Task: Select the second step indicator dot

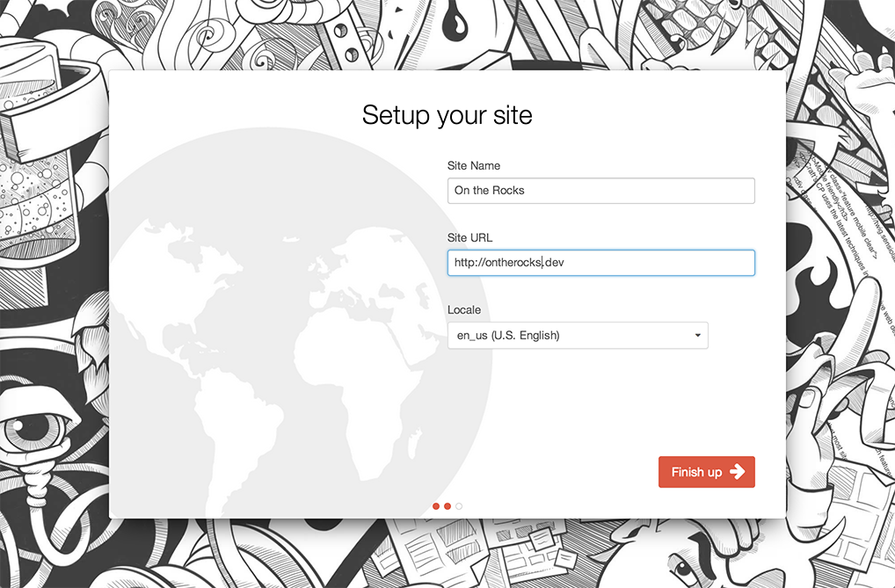Action: point(447,506)
